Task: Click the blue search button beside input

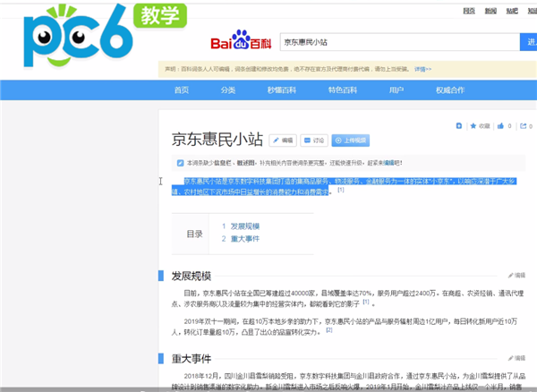Action: click(528, 42)
